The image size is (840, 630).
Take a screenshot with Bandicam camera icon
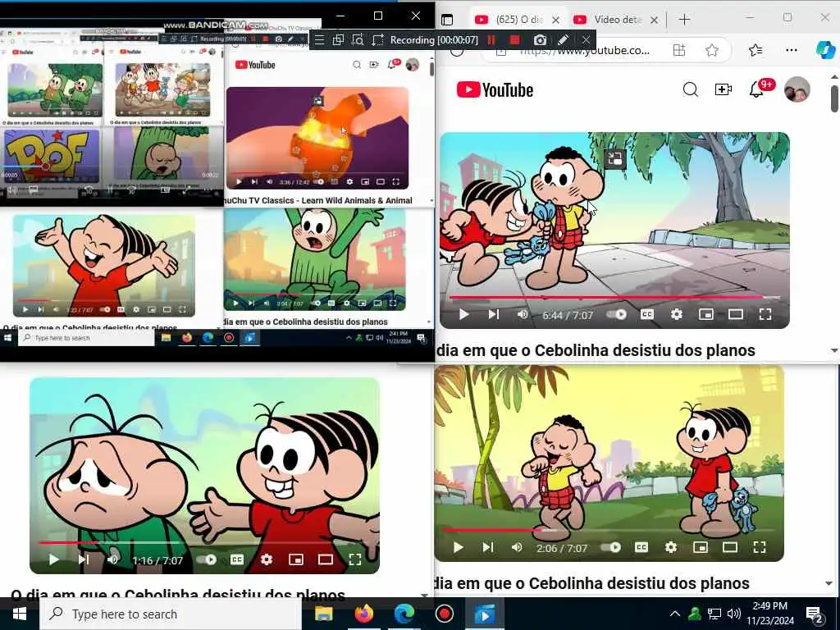click(x=540, y=40)
